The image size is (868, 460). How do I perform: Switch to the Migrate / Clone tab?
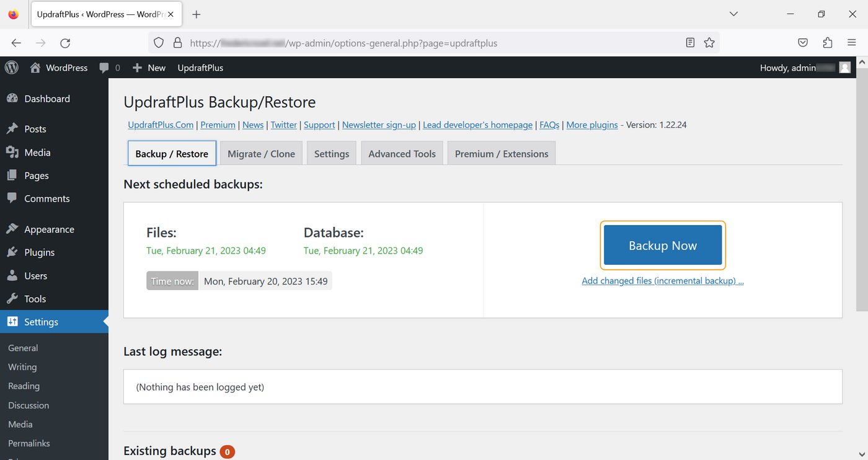pos(261,153)
